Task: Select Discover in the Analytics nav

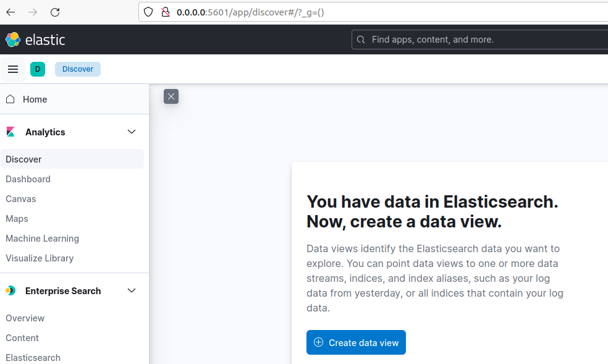Action: click(72, 159)
